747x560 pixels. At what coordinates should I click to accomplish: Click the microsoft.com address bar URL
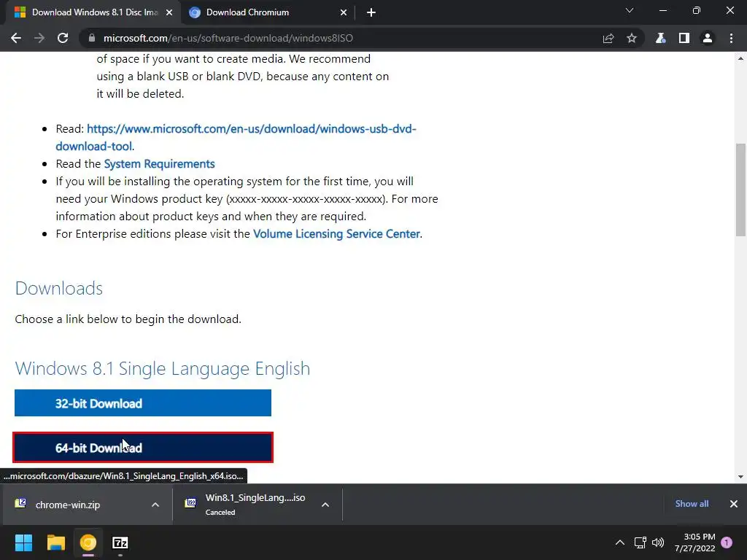[228, 38]
